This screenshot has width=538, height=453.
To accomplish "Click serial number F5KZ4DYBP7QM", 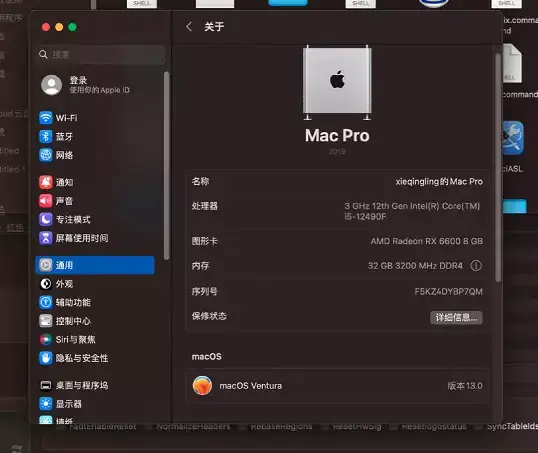I will (448, 292).
